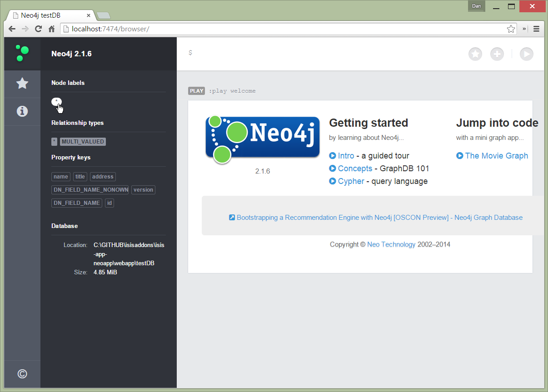This screenshot has height=392, width=548.
Task: Reload the page with refresh icon
Action: (x=39, y=29)
